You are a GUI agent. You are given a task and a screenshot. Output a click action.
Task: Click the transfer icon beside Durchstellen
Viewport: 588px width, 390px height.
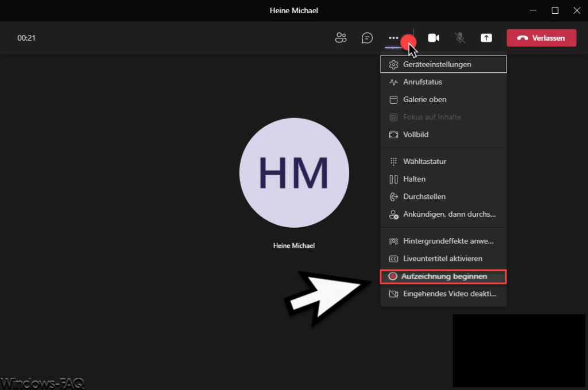click(x=393, y=197)
